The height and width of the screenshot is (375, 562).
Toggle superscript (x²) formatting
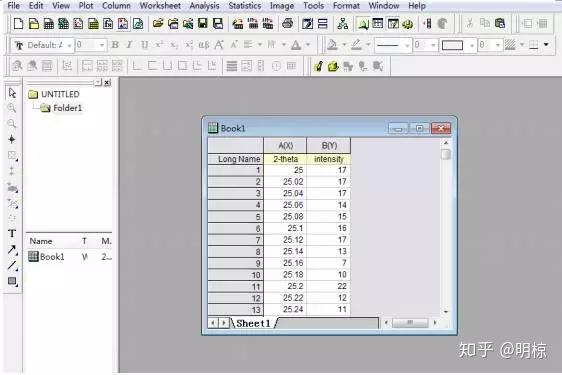click(x=159, y=45)
